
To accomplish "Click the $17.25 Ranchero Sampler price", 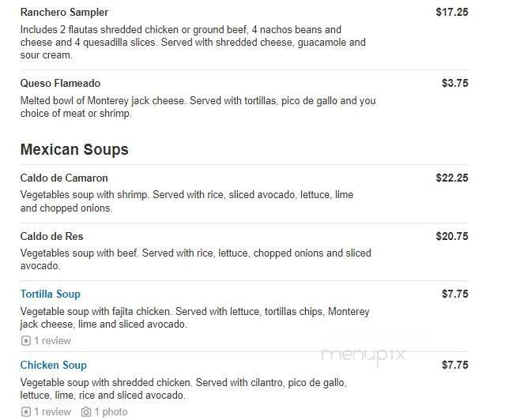I will coord(452,13).
